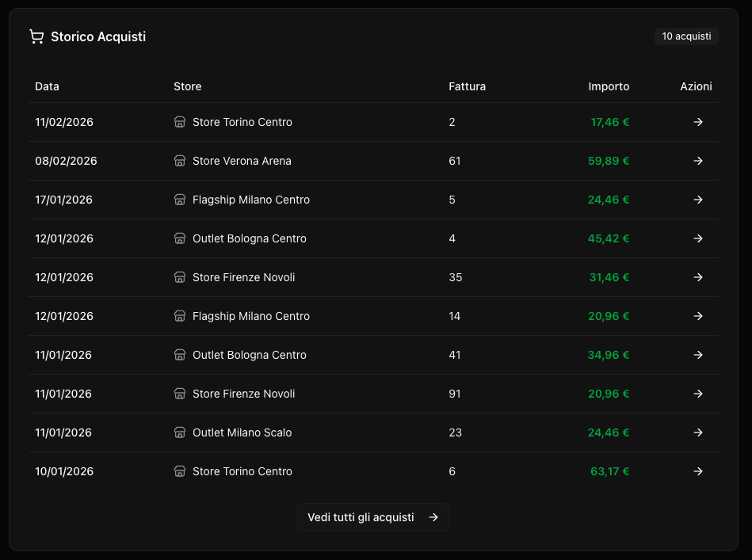Click the Importo column header

tap(609, 86)
